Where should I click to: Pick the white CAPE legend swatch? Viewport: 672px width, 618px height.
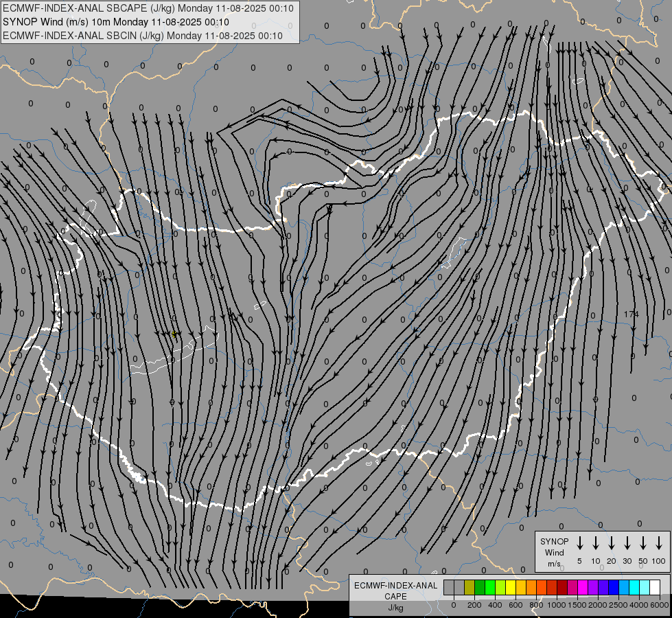pos(654,587)
